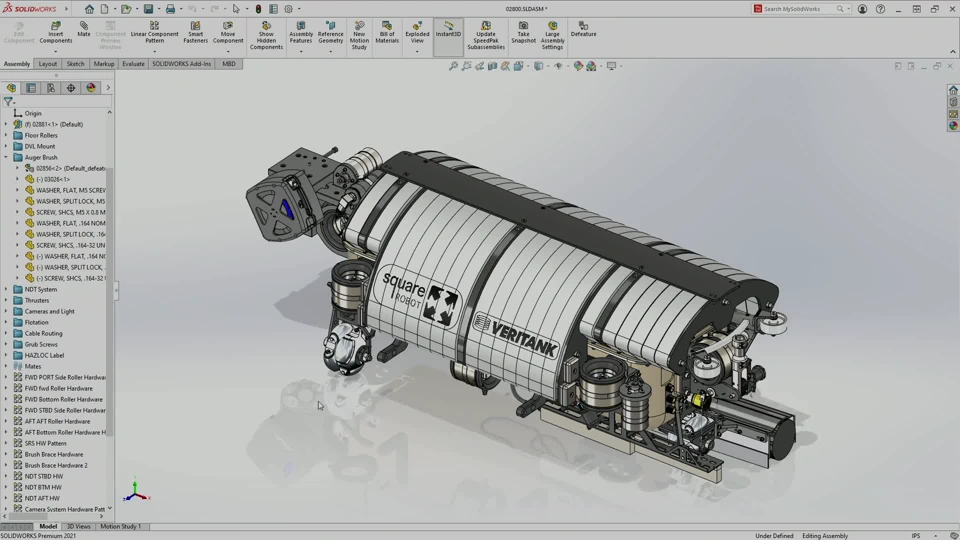Open the Evaluate tab
The image size is (960, 540).
133,64
